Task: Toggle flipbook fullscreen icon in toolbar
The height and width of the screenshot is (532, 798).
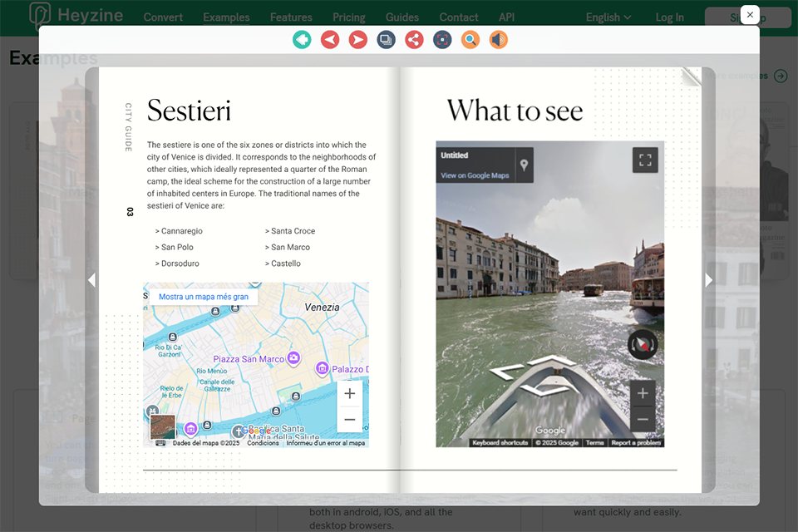Action: (442, 40)
